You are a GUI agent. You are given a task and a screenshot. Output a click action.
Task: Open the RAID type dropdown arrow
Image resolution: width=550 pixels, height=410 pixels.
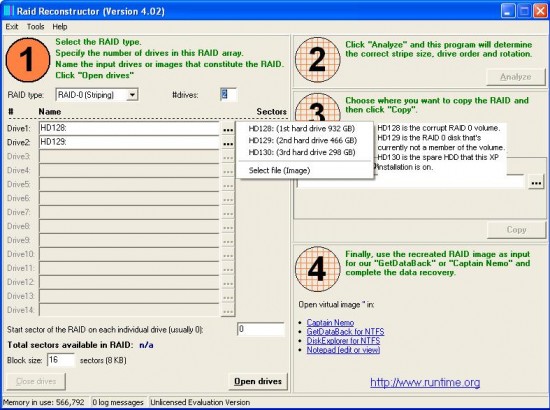(132, 95)
